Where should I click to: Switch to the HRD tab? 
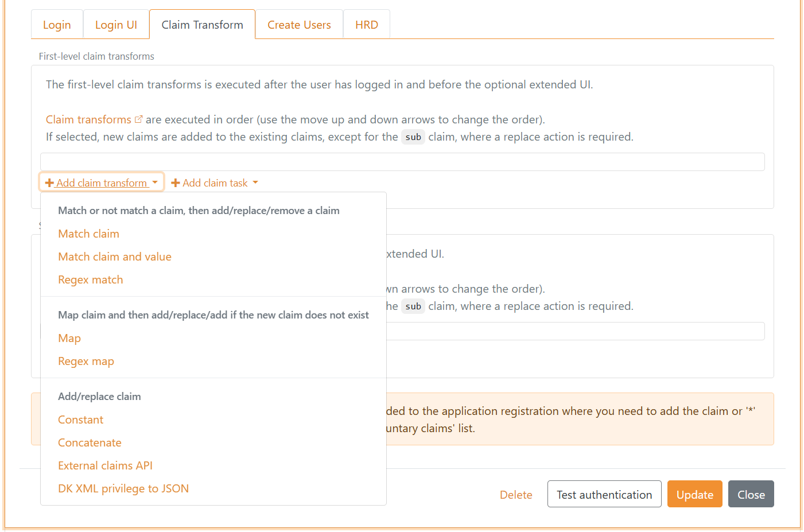coord(366,24)
